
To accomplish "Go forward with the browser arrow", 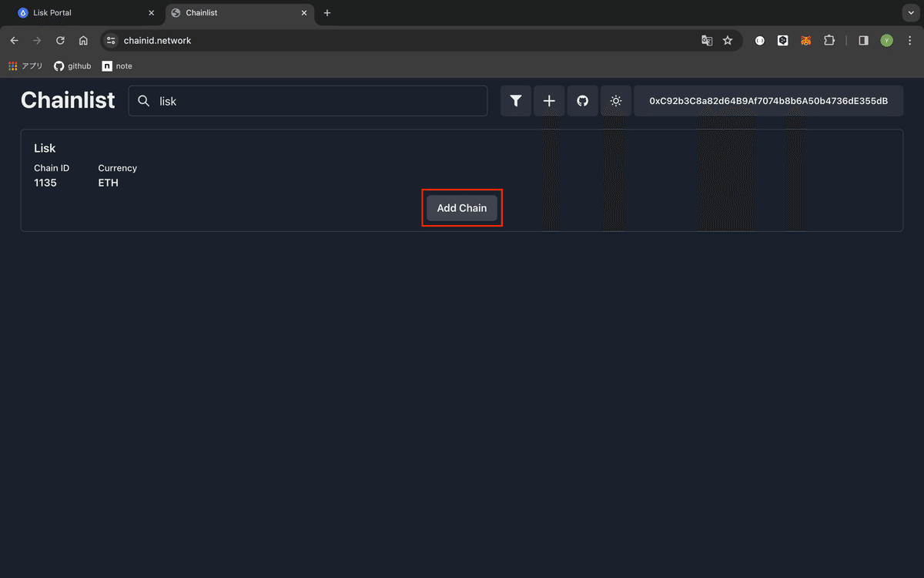I will (37, 41).
